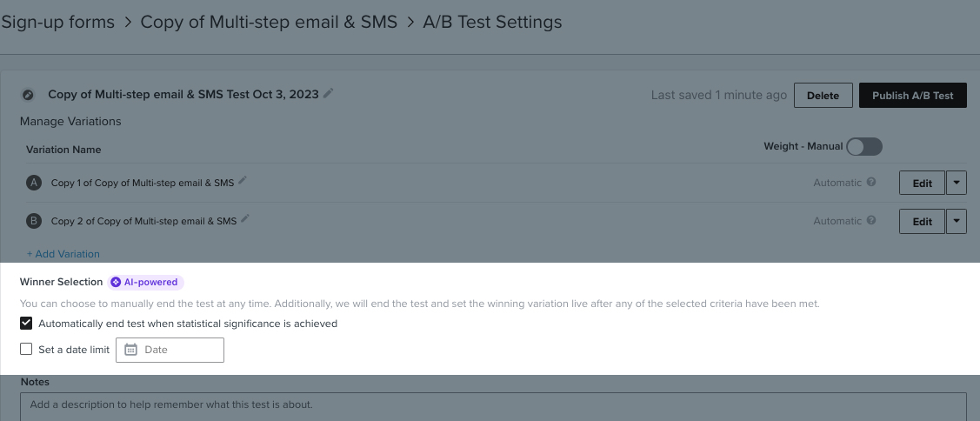Image resolution: width=980 pixels, height=421 pixels.
Task: Open Sign-up forms breadcrumb
Action: click(x=57, y=22)
